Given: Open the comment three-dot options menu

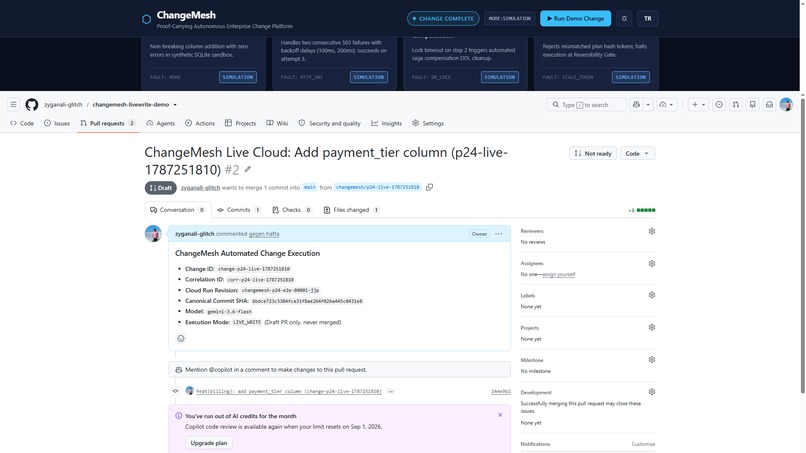Looking at the screenshot, I should [499, 233].
